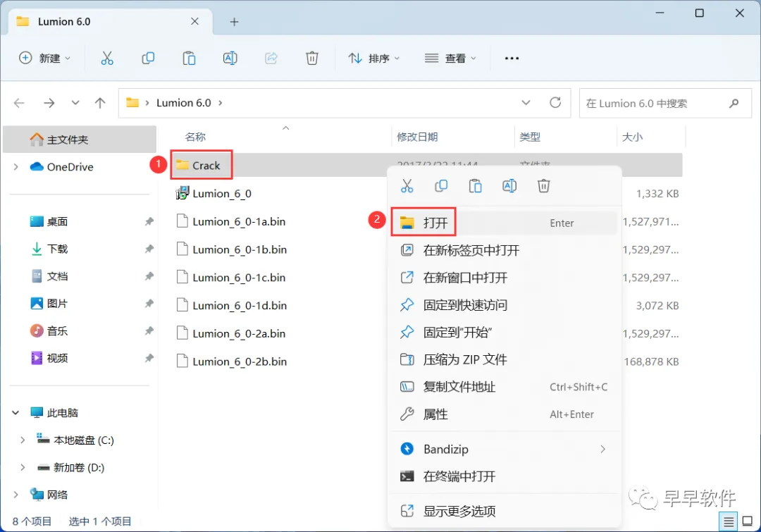
Task: Go up one folder level
Action: (100, 103)
